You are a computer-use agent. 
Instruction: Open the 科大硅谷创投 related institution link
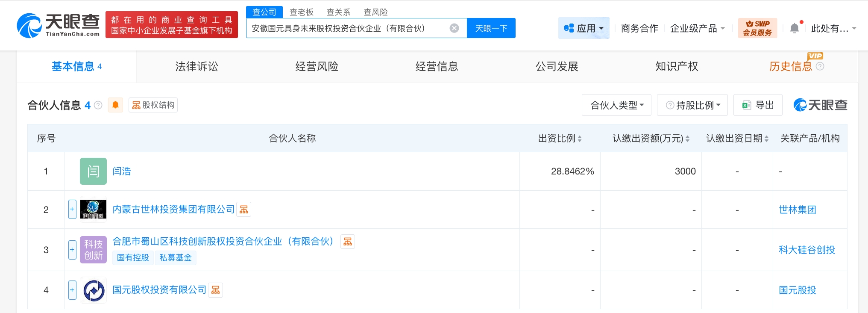coord(806,250)
